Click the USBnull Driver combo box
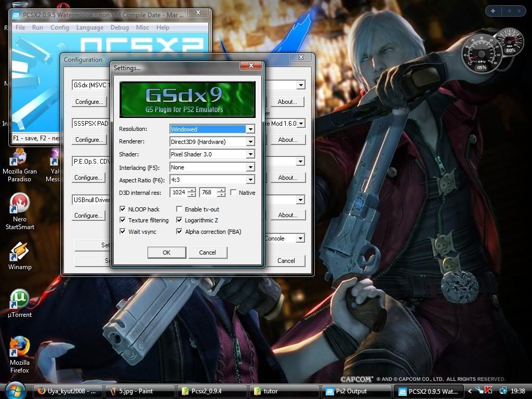Image resolution: width=532 pixels, height=399 pixels. coord(91,199)
